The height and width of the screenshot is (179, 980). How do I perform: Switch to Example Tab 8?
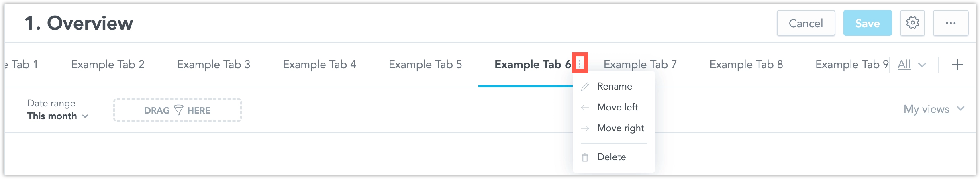click(746, 65)
